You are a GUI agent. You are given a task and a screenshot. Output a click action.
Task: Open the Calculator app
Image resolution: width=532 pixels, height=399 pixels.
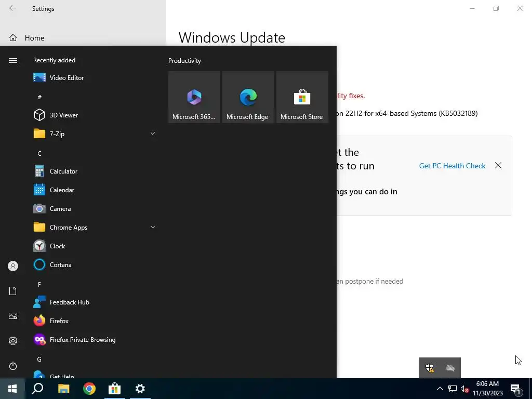coord(95,171)
